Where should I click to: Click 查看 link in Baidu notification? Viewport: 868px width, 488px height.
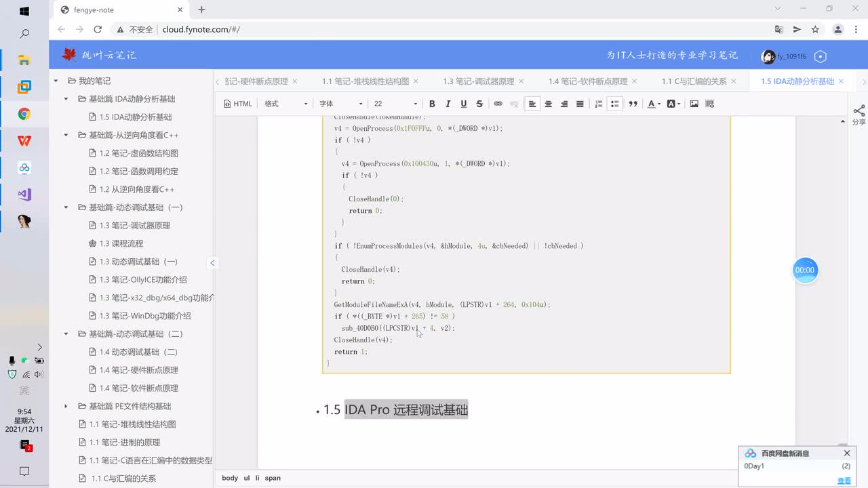[x=844, y=481]
